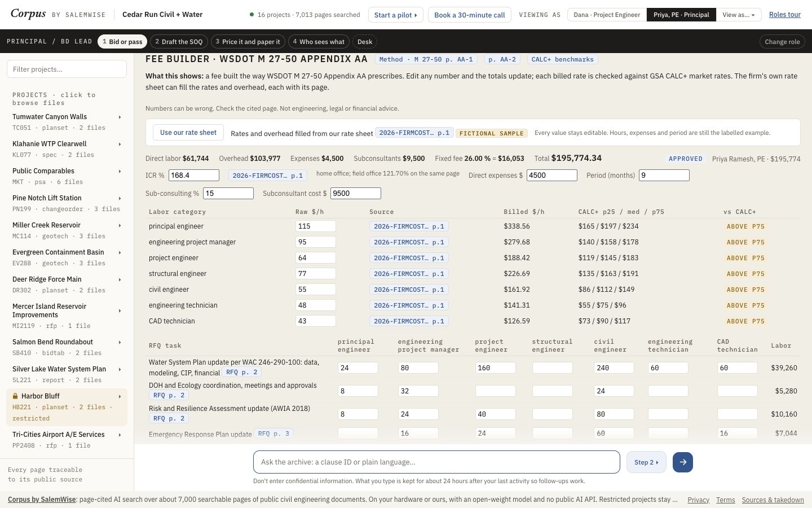812x508 pixels.
Task: Open the Desk tab
Action: coord(365,42)
